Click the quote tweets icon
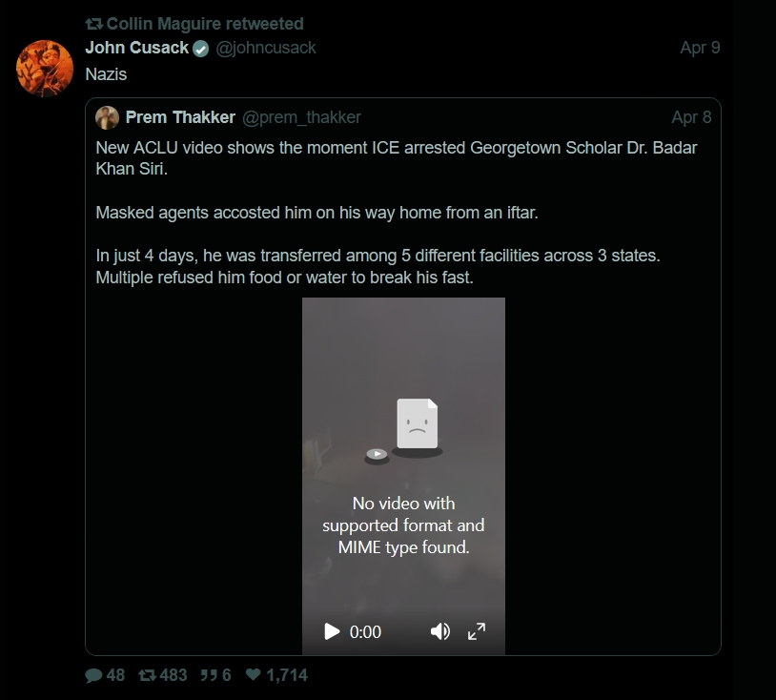776x700 pixels. tap(208, 675)
